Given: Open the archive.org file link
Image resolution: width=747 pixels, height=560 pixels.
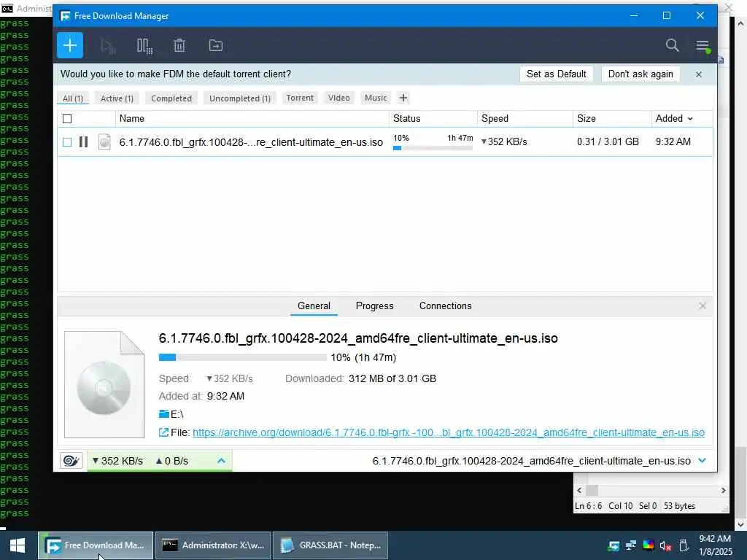Looking at the screenshot, I should point(449,432).
